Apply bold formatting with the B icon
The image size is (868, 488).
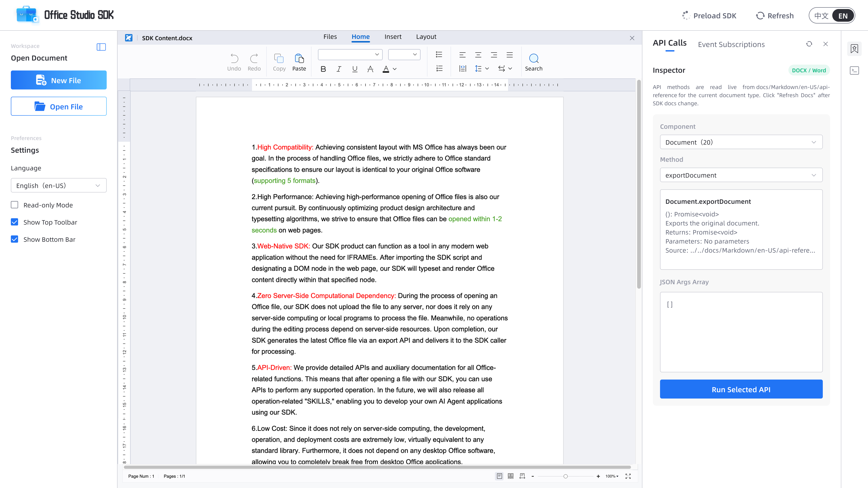pos(323,69)
